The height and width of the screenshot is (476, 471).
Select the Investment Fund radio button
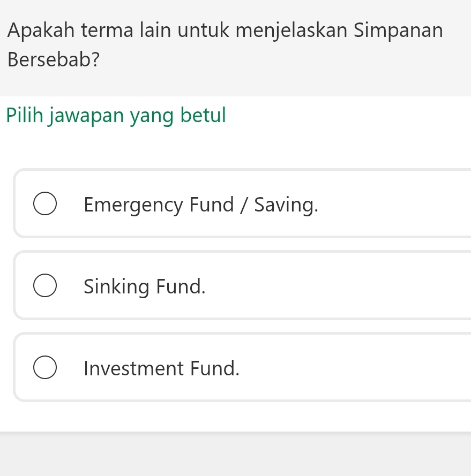(x=44, y=368)
